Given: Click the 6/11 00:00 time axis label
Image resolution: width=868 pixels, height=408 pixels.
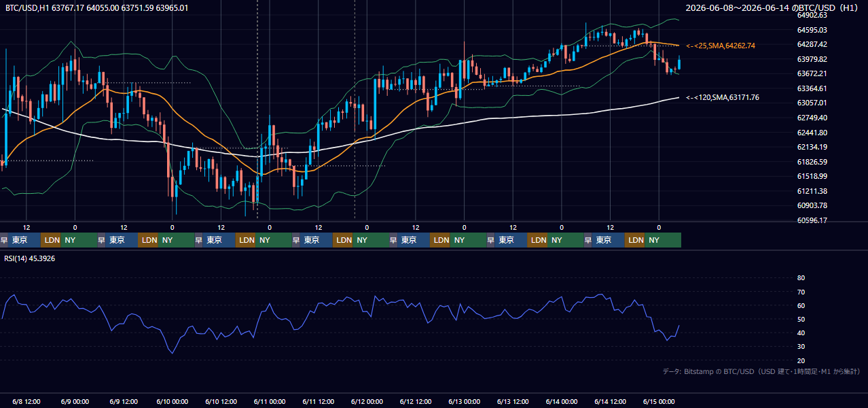Looking at the screenshot, I should click(270, 401).
